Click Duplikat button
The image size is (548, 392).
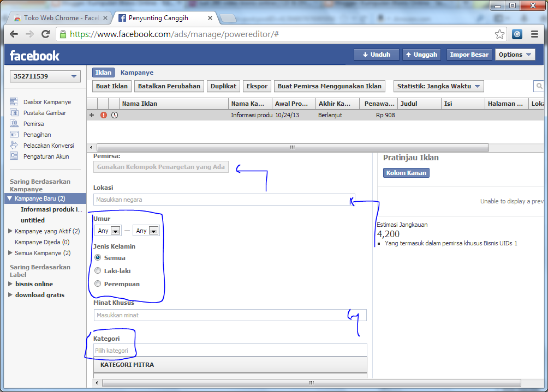coord(223,86)
